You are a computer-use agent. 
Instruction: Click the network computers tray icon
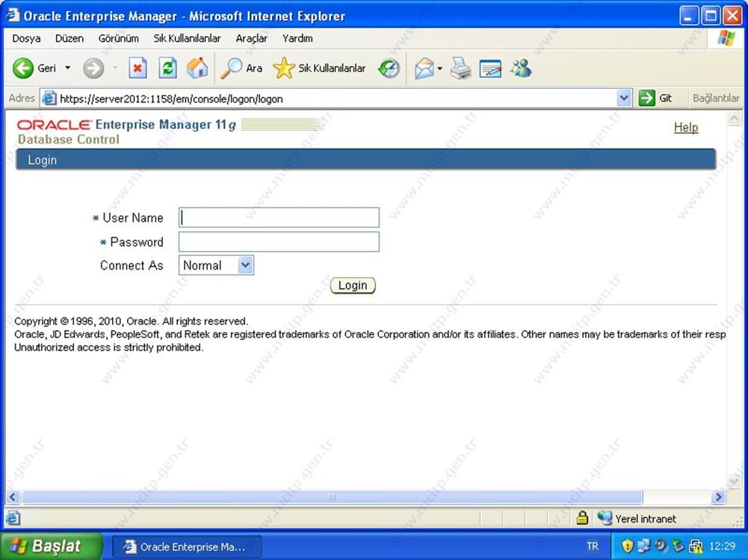pos(643,546)
